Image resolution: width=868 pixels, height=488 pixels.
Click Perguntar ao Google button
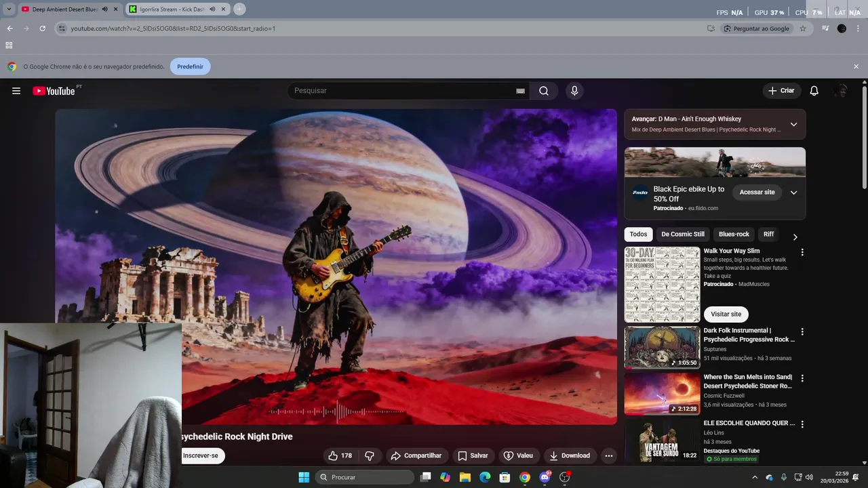[x=756, y=28]
